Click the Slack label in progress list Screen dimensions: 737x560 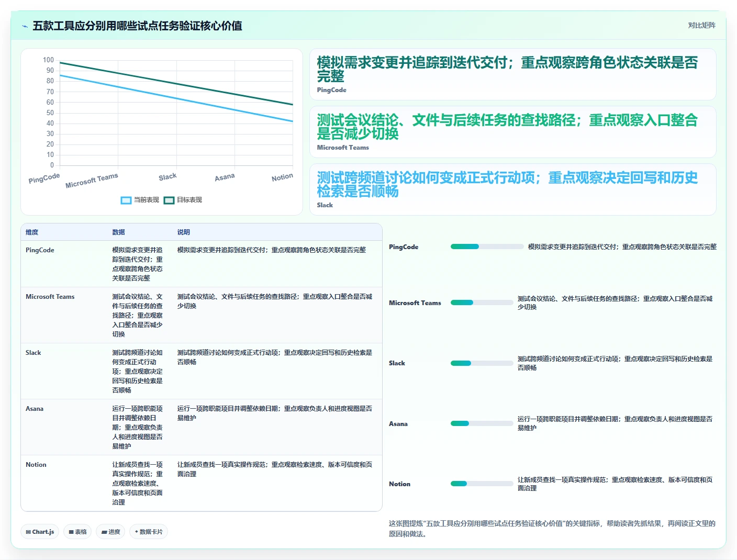tap(397, 363)
